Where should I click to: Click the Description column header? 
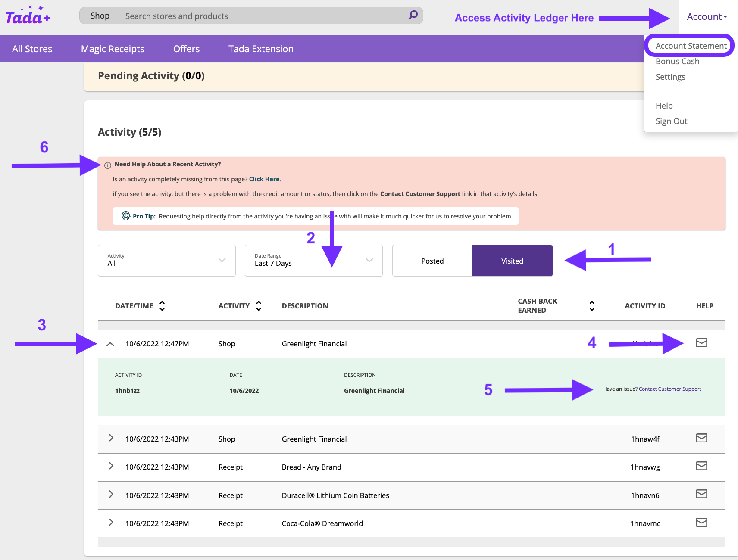[305, 306]
